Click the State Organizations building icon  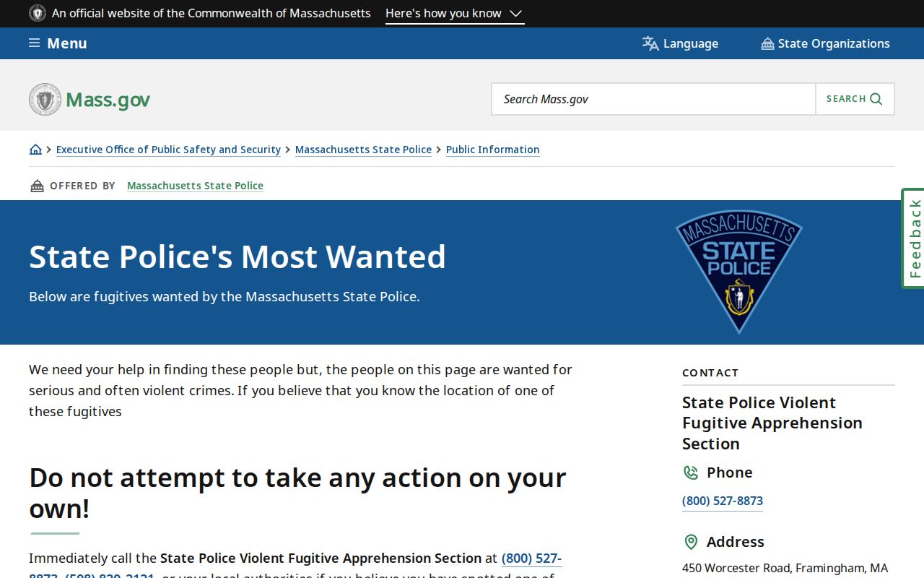767,44
